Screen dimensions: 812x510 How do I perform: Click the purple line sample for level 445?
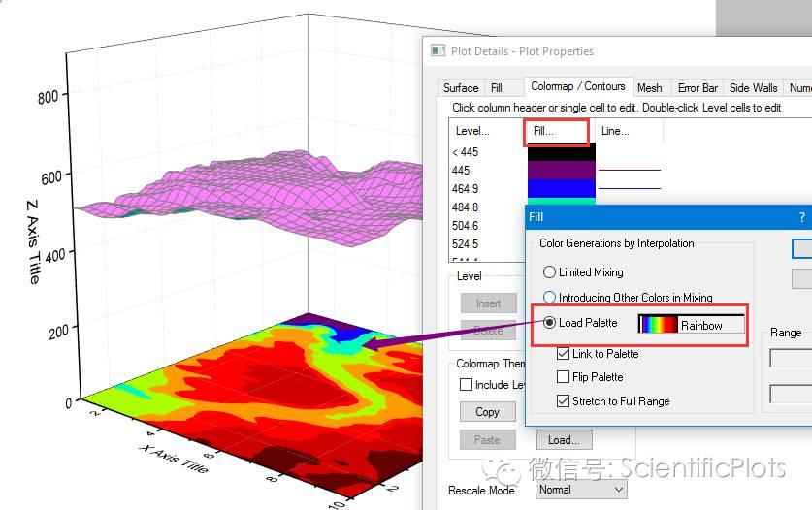(629, 171)
